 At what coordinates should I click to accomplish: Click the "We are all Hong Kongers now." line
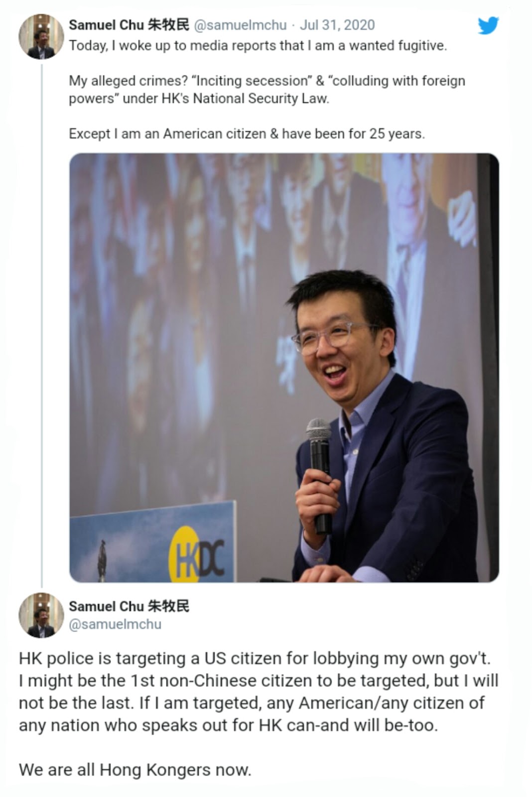pyautogui.click(x=135, y=770)
